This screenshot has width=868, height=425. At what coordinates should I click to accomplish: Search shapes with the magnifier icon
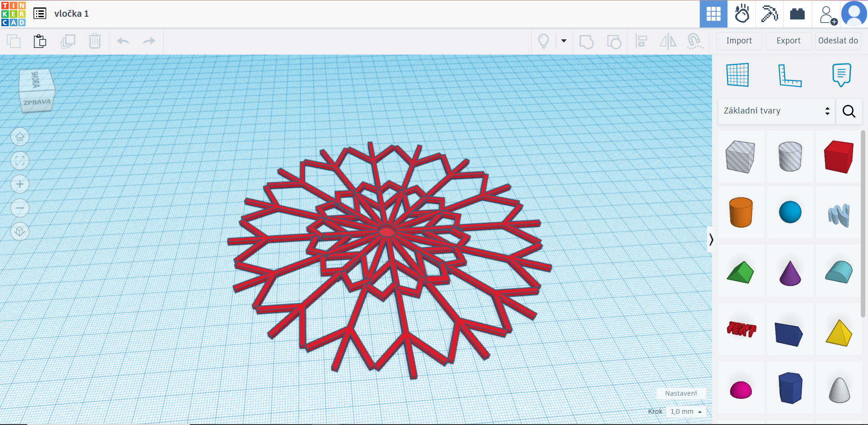(x=849, y=111)
